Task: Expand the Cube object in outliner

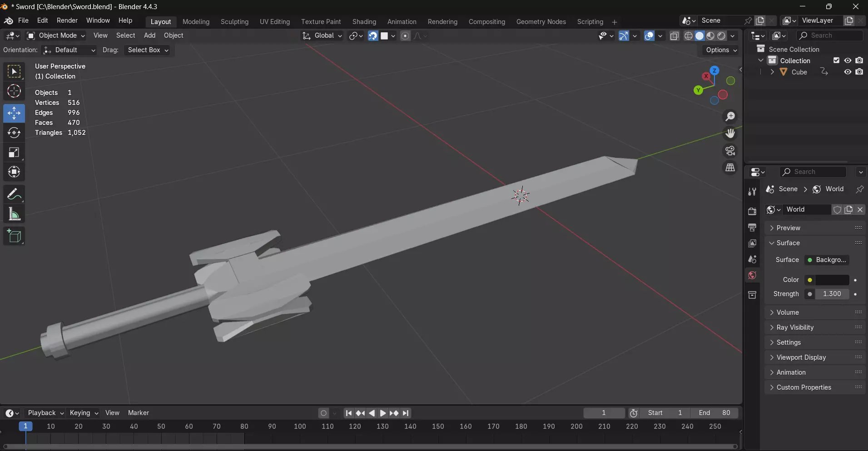Action: 772,72
